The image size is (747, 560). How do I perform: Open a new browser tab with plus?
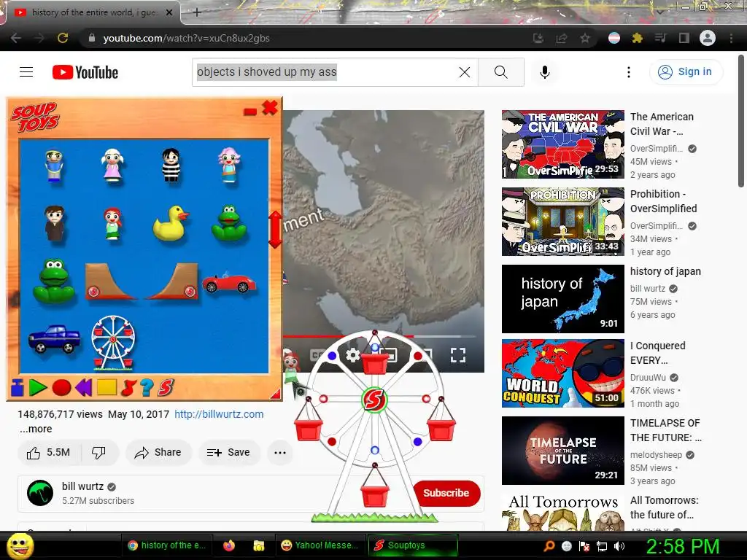197,12
